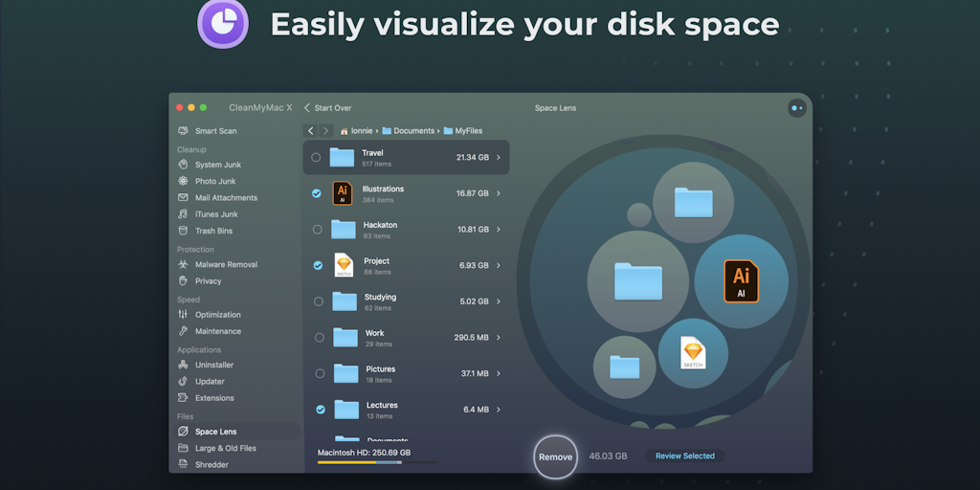Click the Macintosh HD usage bar
Image resolution: width=980 pixels, height=490 pixels.
(x=377, y=462)
